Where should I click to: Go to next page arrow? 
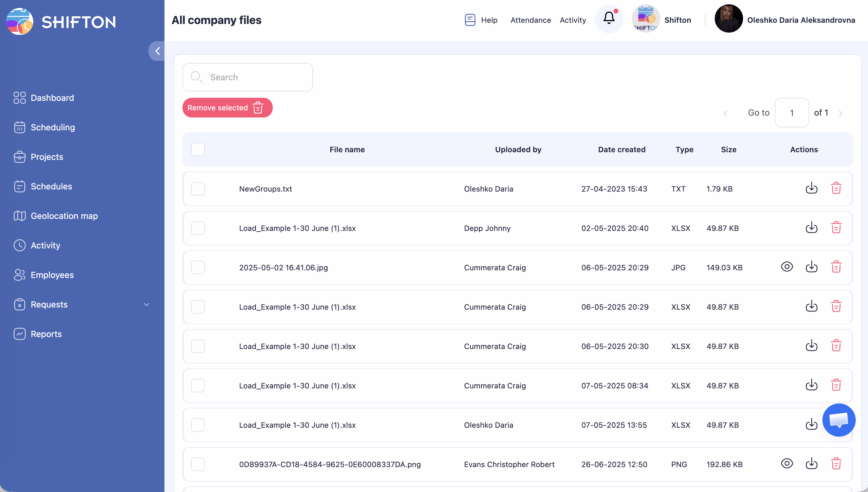point(840,113)
